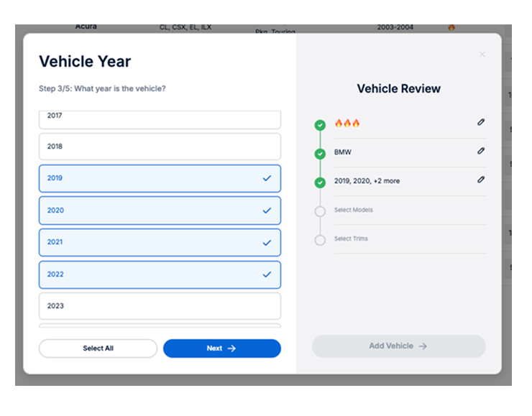Click the empty Select Models step circle
Screen dimensions: 532x416
(x=320, y=211)
